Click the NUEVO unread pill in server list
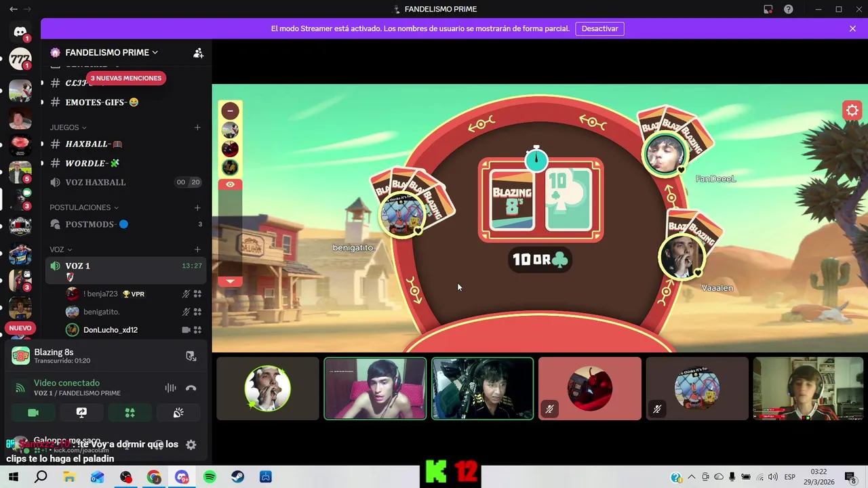The image size is (868, 488). tap(20, 328)
